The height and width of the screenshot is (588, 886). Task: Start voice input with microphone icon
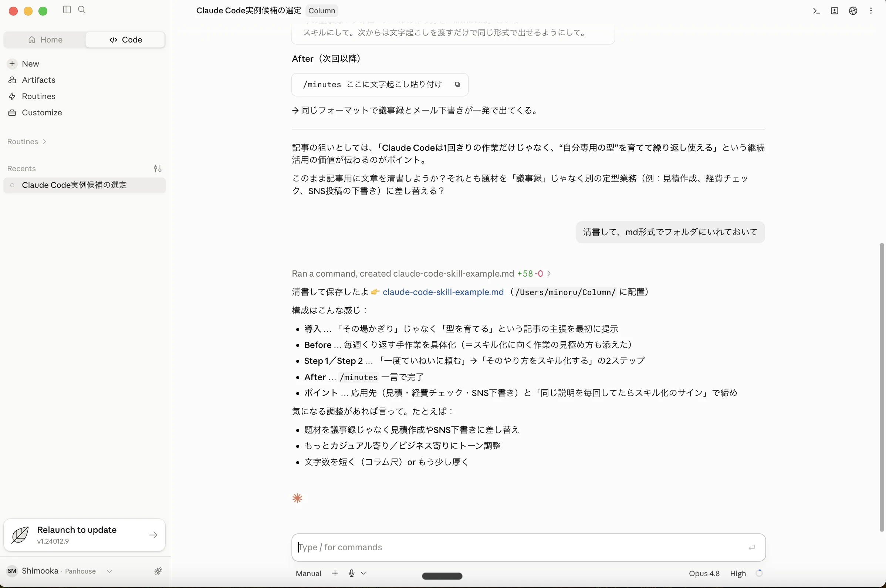(x=351, y=573)
